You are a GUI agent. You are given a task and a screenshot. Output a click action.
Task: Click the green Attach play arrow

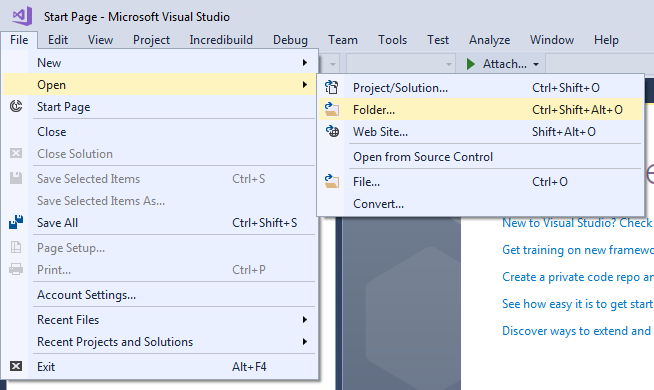click(471, 64)
